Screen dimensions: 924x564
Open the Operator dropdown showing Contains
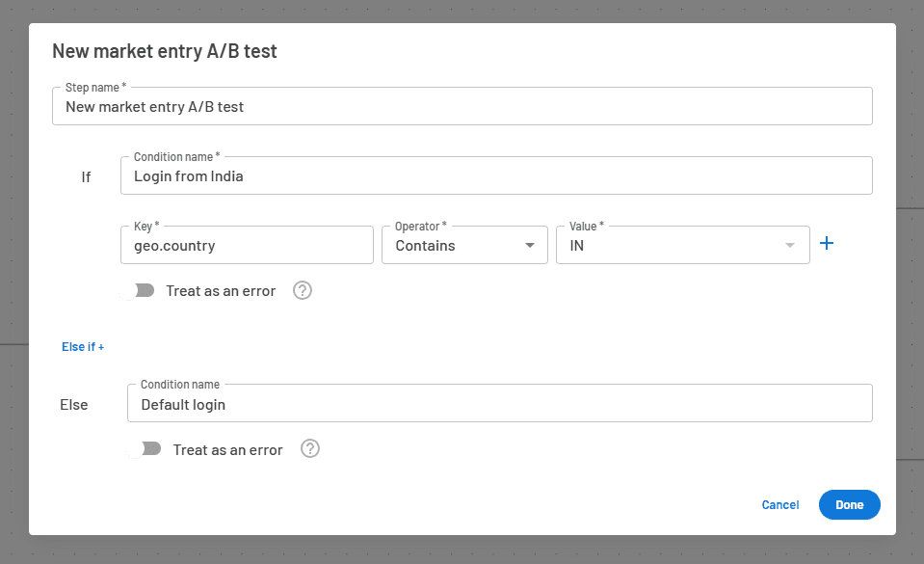464,246
